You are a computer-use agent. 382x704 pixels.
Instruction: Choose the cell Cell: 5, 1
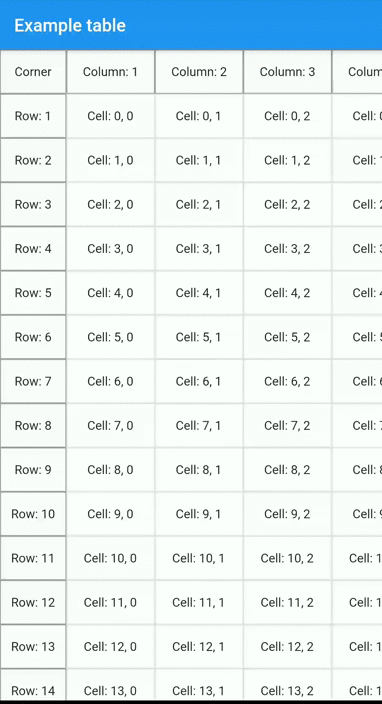tap(199, 337)
